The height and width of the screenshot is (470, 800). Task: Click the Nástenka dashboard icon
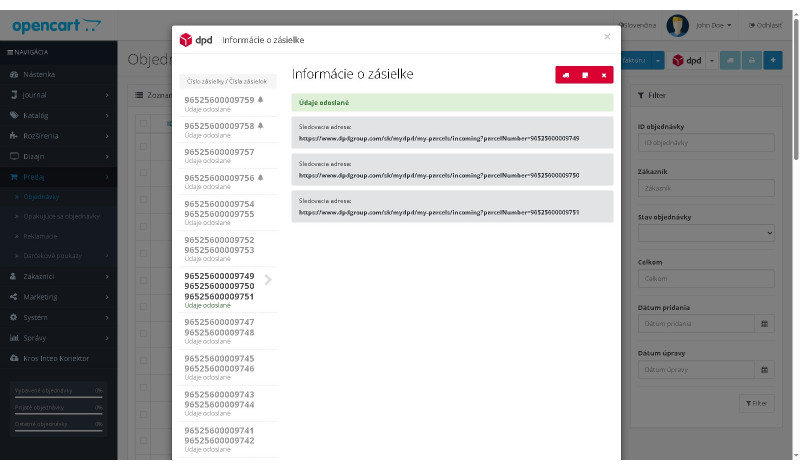(14, 75)
